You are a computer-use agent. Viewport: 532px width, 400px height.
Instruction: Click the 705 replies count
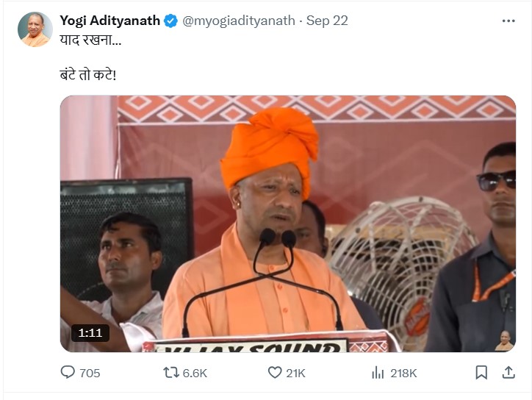[90, 374]
